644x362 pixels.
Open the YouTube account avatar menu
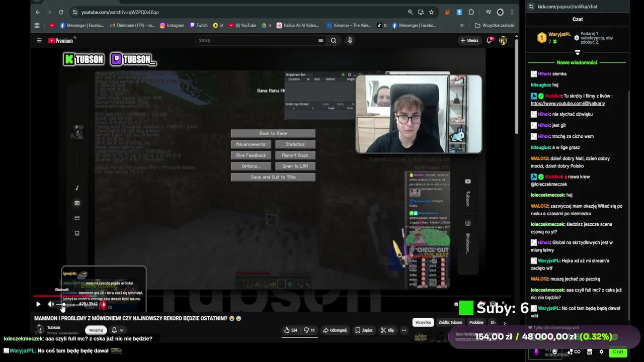point(503,41)
